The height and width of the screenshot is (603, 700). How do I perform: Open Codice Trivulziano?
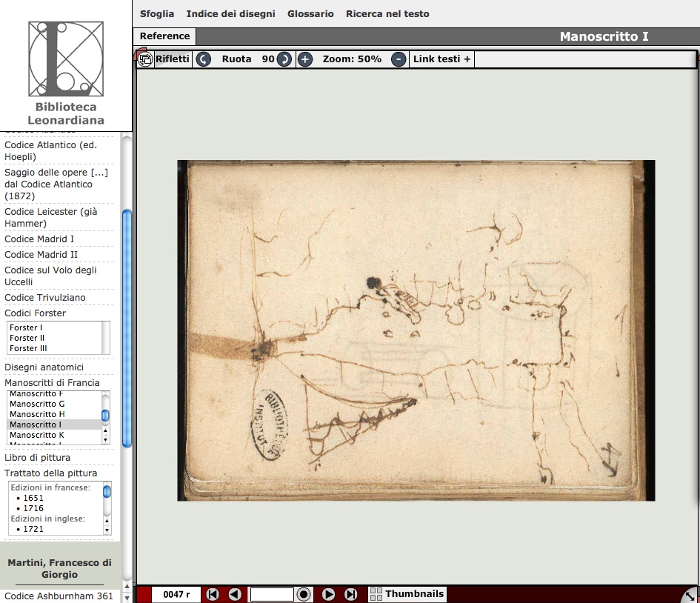[x=45, y=297]
